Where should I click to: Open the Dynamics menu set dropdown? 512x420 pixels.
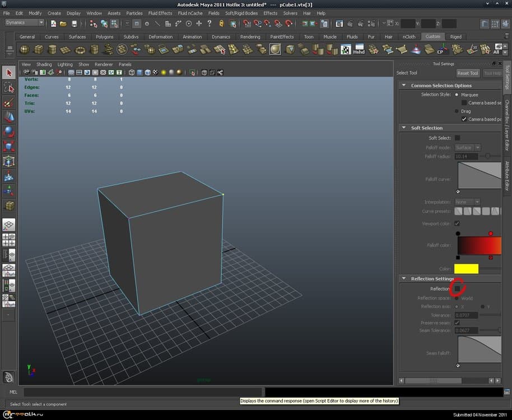coord(25,23)
